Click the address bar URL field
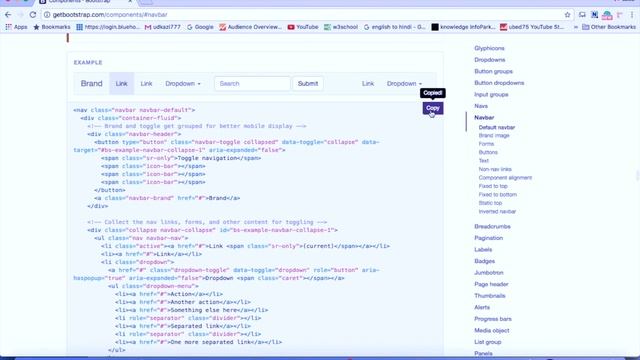This screenshot has height=360, width=640. pyautogui.click(x=302, y=15)
